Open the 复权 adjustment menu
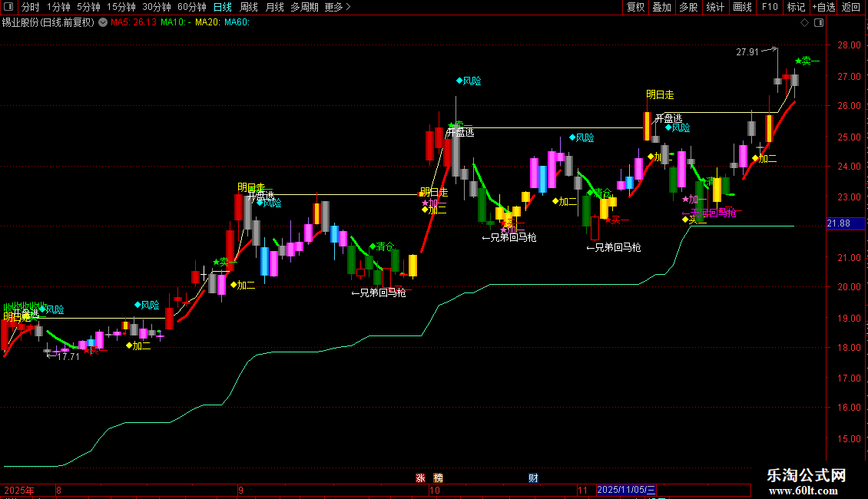868x499 pixels. pos(635,7)
